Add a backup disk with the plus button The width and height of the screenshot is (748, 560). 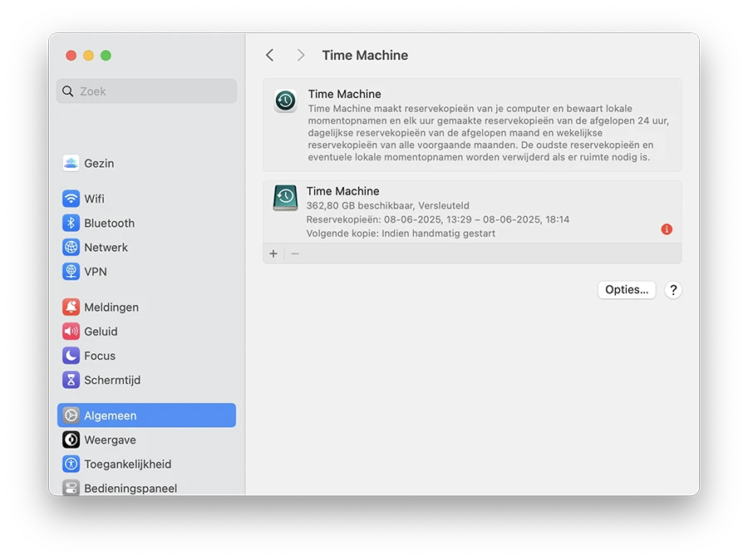tap(273, 253)
